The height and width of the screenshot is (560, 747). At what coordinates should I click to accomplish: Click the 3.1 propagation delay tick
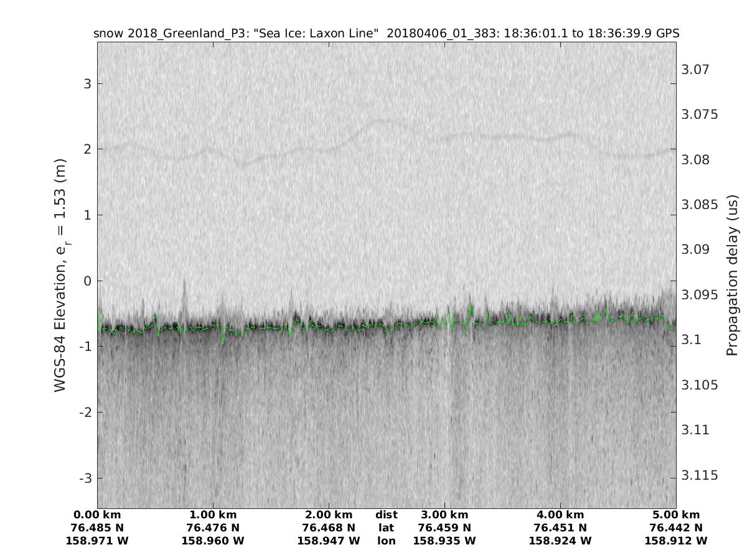691,340
